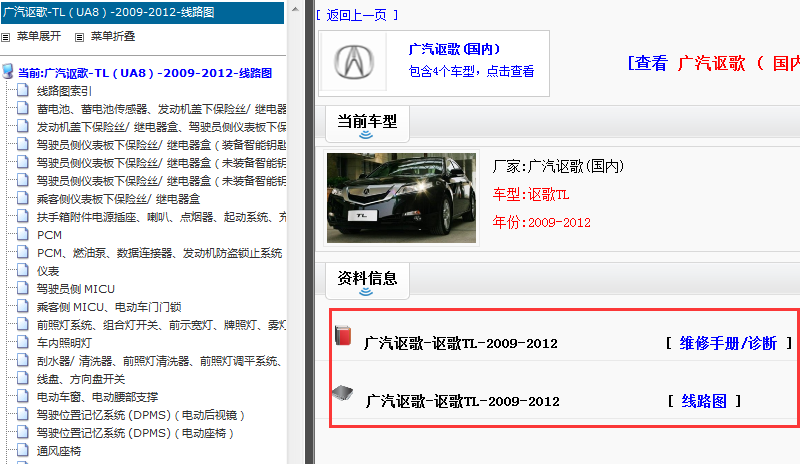800x464 pixels.
Task: Click the root tree icon beside 当前:广汽讴歌-TL
Action: pos(8,71)
